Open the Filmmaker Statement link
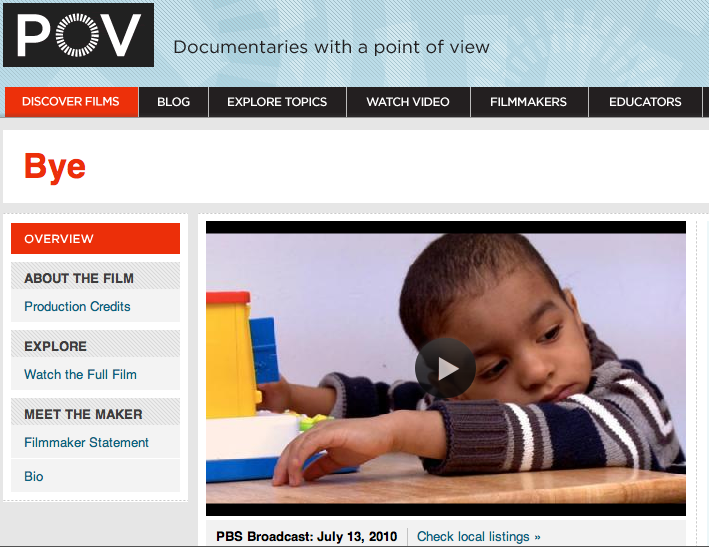The height and width of the screenshot is (547, 709). coord(86,442)
